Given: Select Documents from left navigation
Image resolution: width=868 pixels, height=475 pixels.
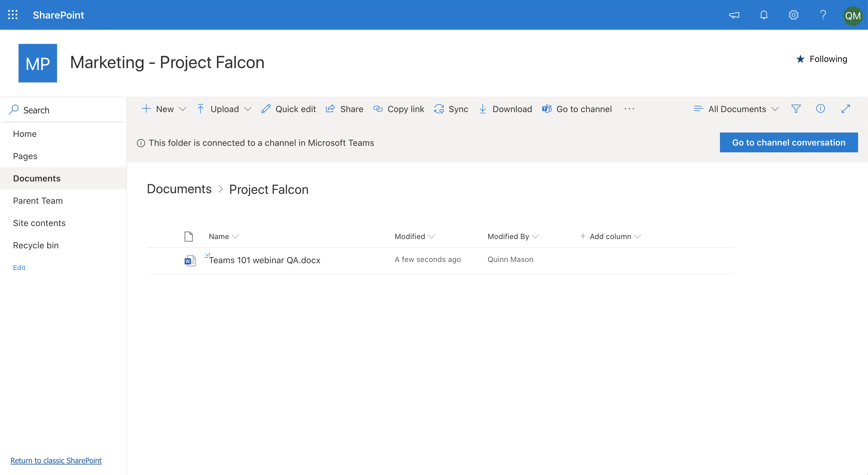Looking at the screenshot, I should pyautogui.click(x=36, y=178).
